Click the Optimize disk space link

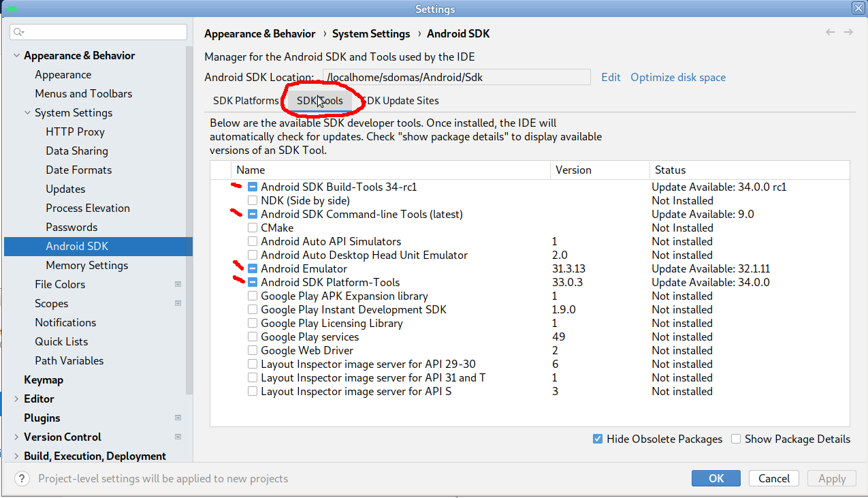click(677, 77)
